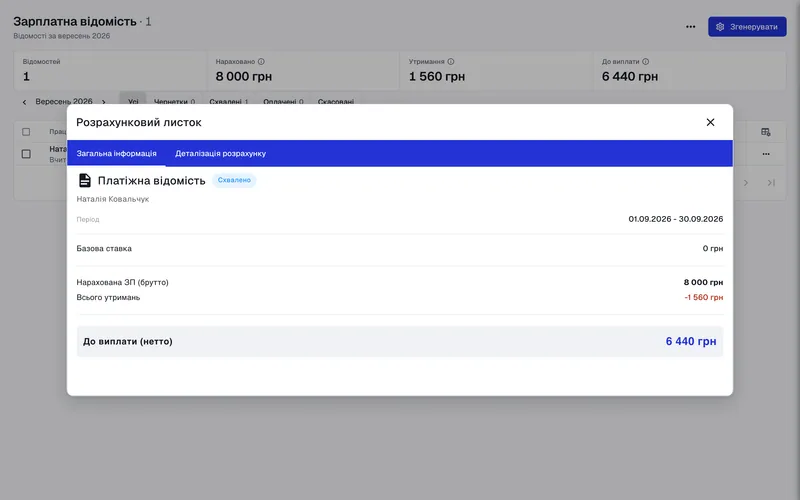The image size is (800, 500).
Task: Toggle the select-all checkbox in table header
Action: 26,132
